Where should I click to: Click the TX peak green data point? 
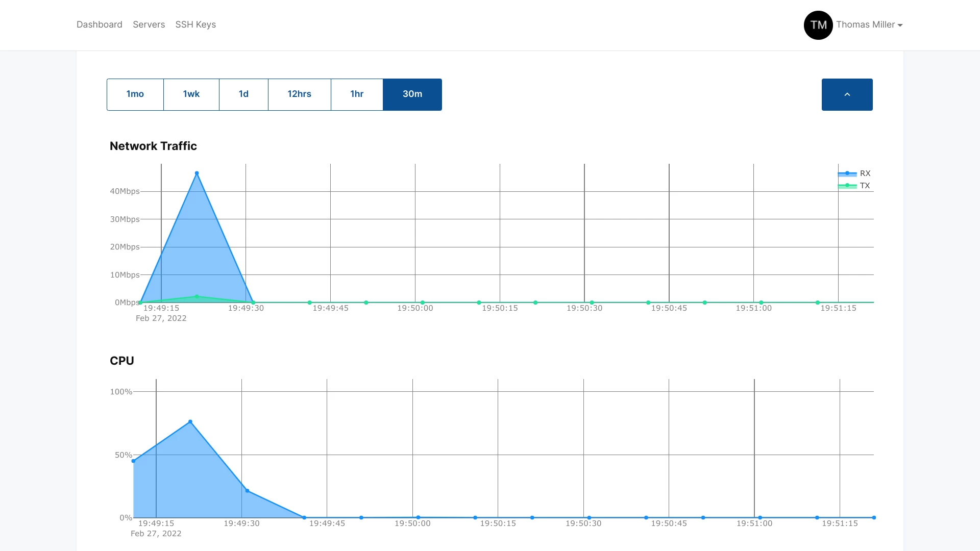[197, 296]
